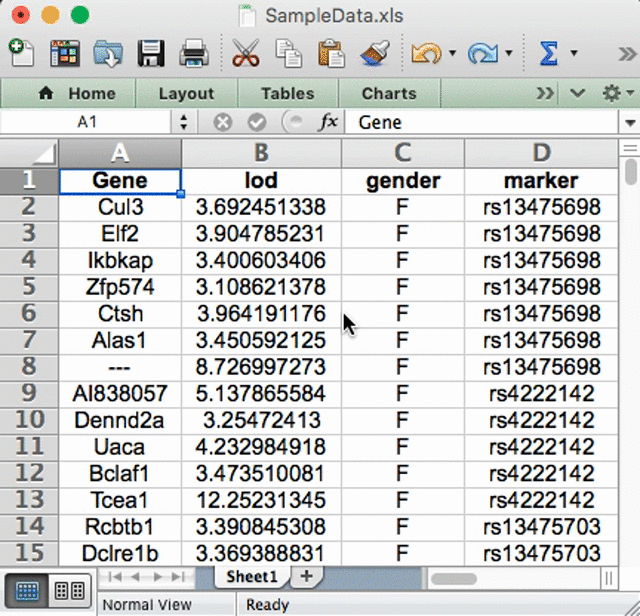Select column D header
Viewport: 640px width, 616px height.
pyautogui.click(x=541, y=153)
